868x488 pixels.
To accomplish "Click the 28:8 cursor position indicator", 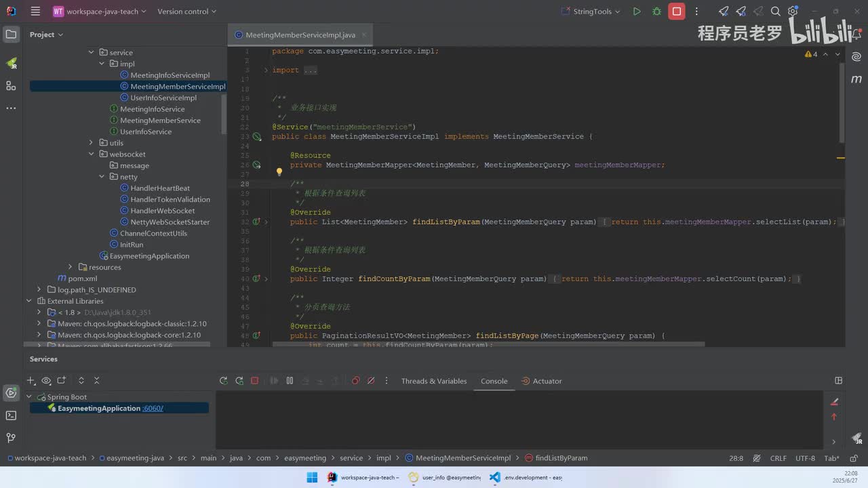I will 736,458.
